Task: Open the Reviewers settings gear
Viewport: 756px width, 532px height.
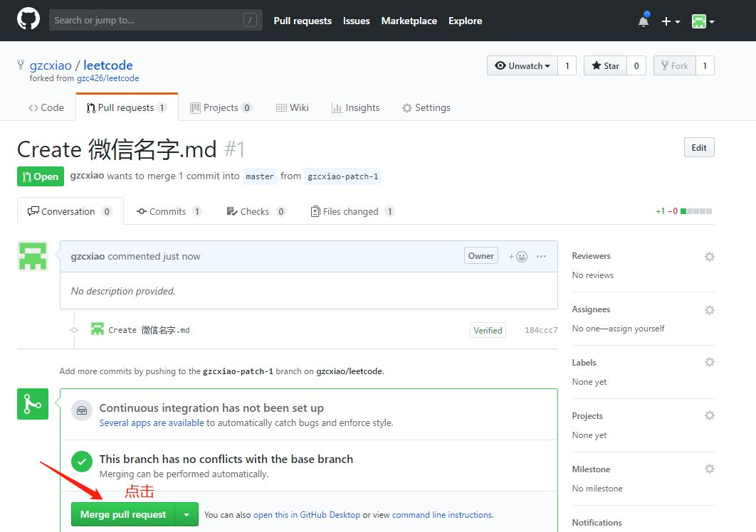Action: [x=709, y=256]
